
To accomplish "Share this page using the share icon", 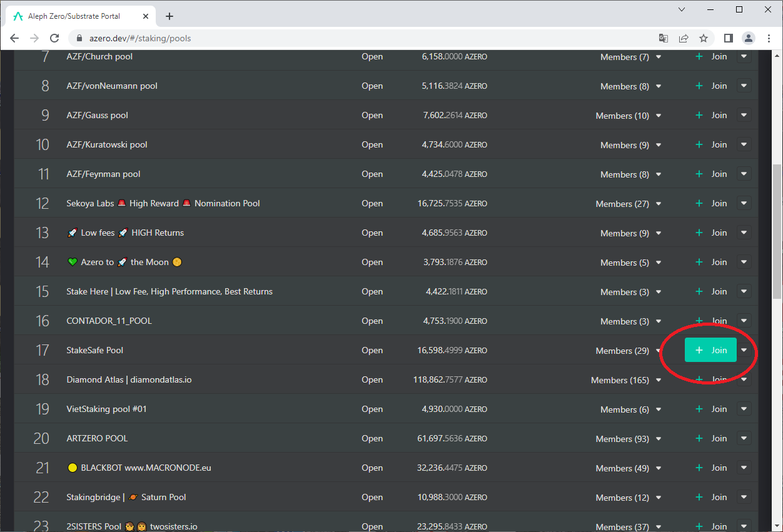I will pos(684,38).
